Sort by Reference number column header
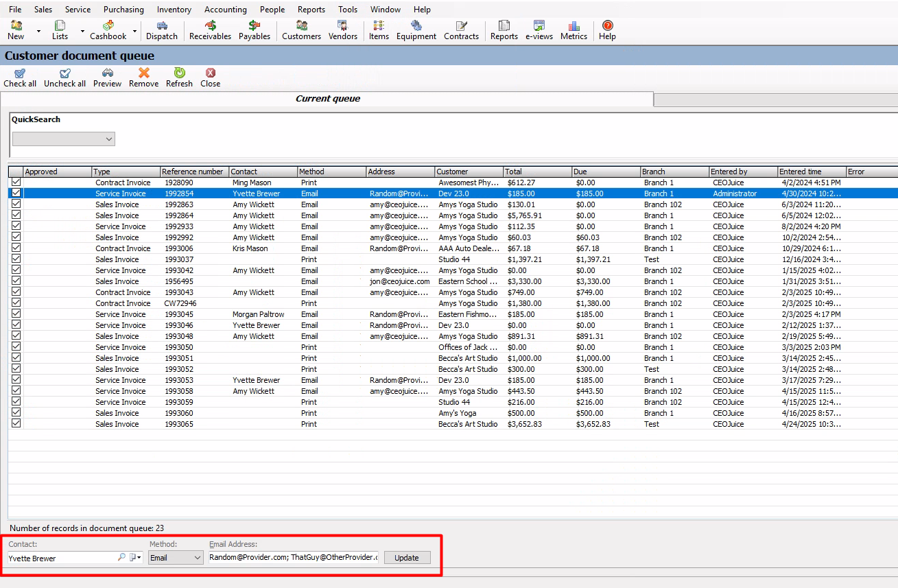 tap(194, 172)
